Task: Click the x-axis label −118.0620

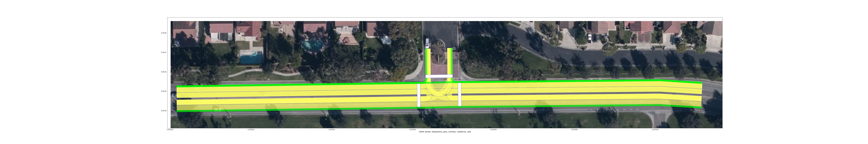Action: point(251,129)
